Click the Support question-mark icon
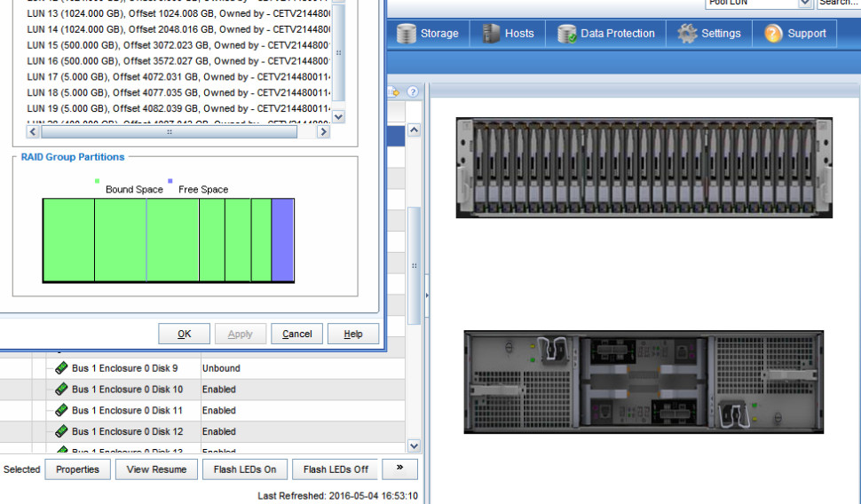 tap(773, 34)
